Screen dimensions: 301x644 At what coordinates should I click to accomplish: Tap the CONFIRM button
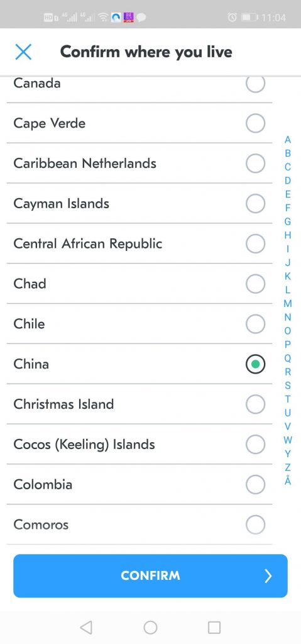[x=150, y=576]
